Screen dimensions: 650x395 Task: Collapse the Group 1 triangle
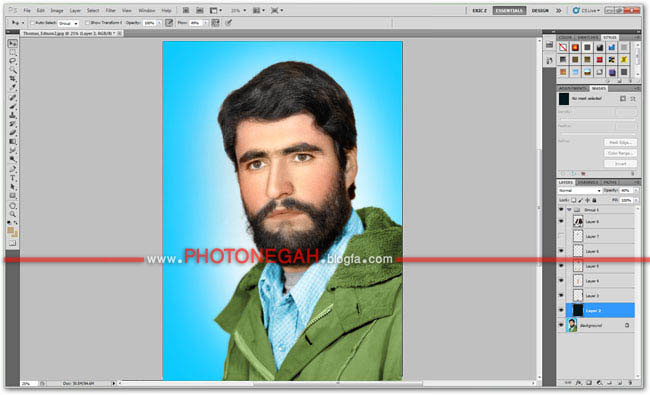[569, 210]
